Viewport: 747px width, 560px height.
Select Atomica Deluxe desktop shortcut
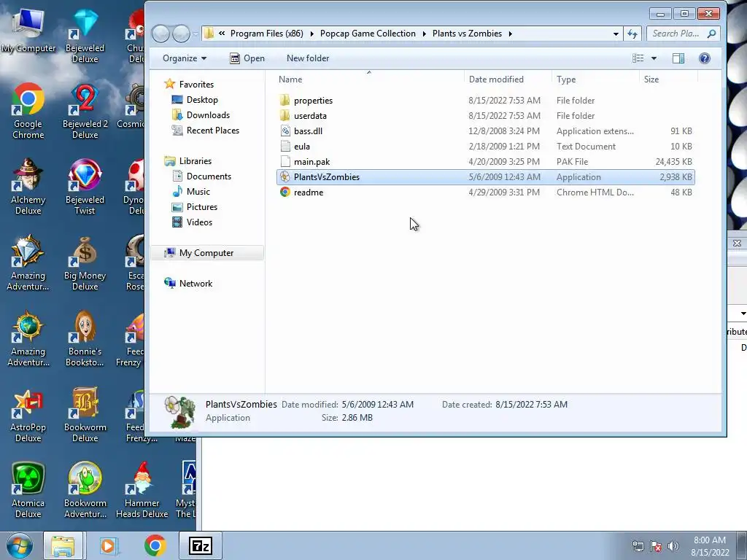click(28, 490)
